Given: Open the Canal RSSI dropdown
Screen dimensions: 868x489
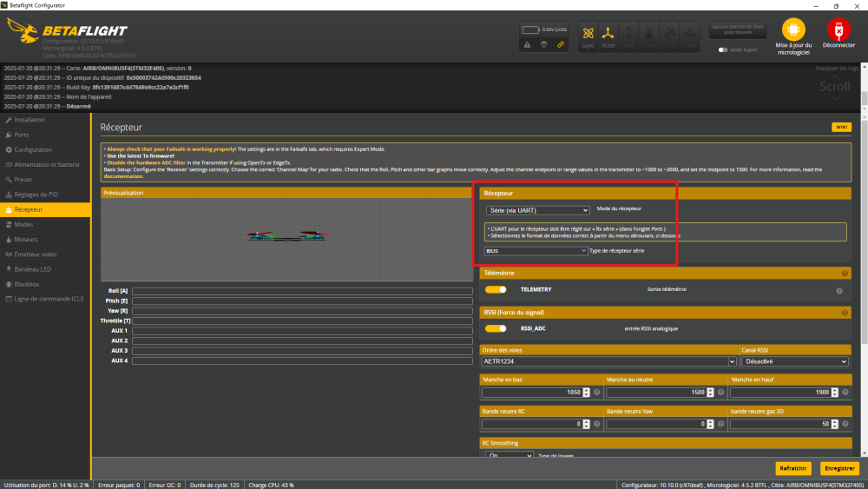Looking at the screenshot, I should [x=793, y=361].
